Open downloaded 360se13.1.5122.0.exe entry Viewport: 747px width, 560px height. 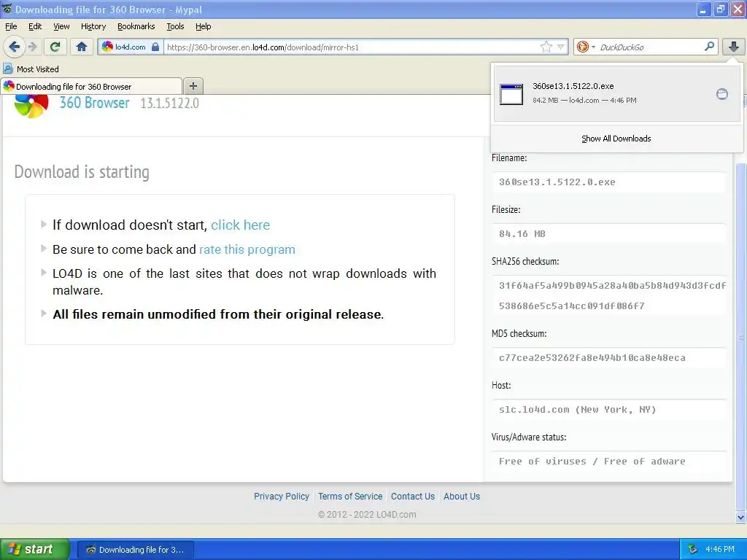pyautogui.click(x=617, y=93)
